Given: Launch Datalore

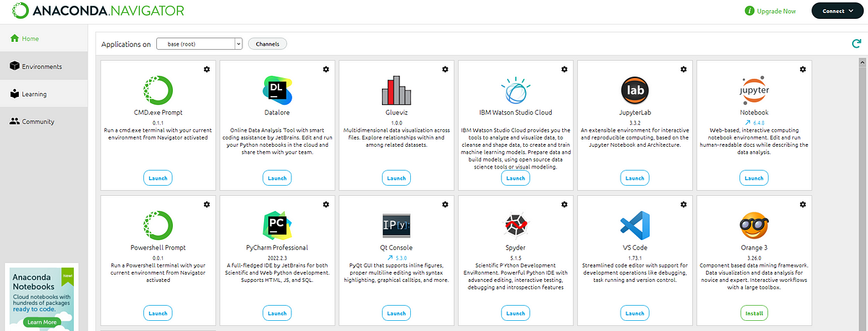Looking at the screenshot, I should point(276,178).
